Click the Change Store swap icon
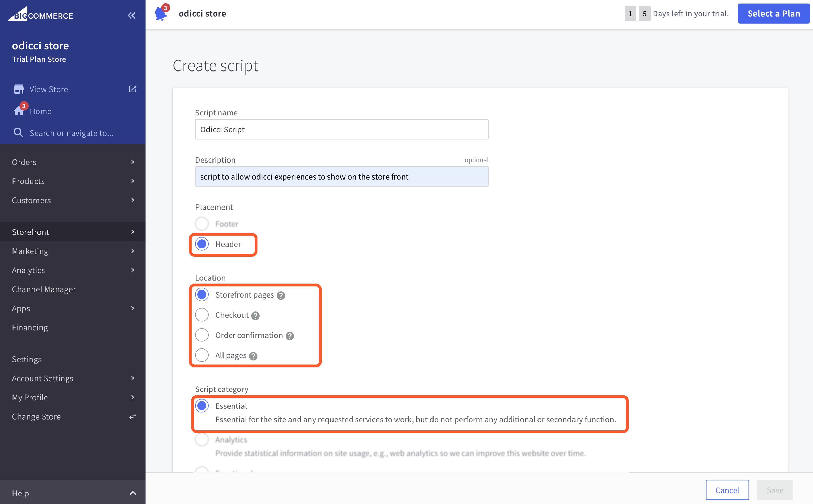813x504 pixels. [x=133, y=416]
